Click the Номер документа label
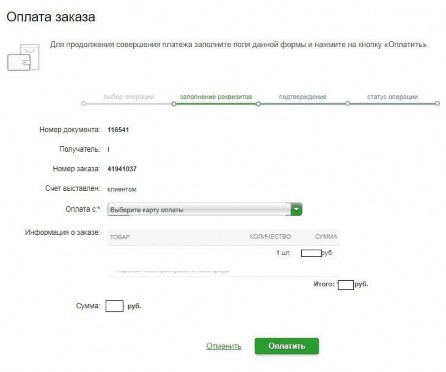The height and width of the screenshot is (372, 446). click(70, 130)
